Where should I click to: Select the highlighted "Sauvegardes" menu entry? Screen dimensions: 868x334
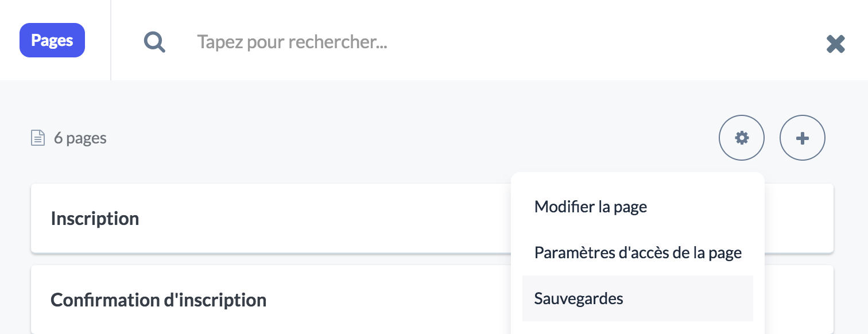637,298
